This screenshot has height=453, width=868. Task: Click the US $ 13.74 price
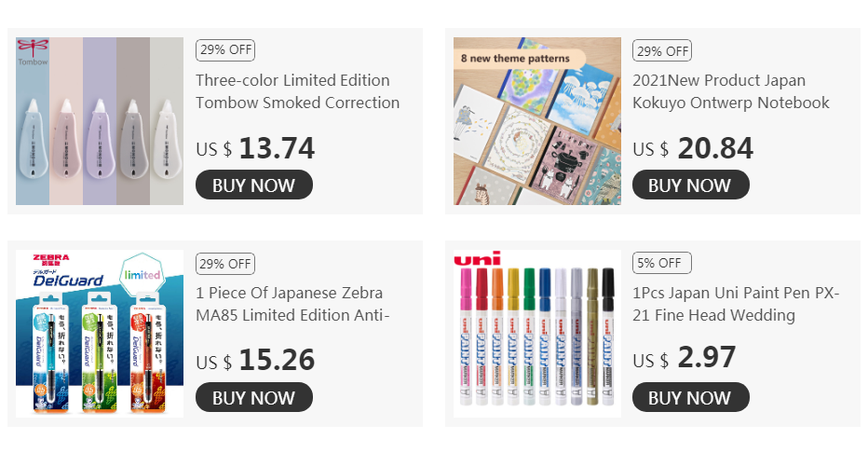(255, 148)
